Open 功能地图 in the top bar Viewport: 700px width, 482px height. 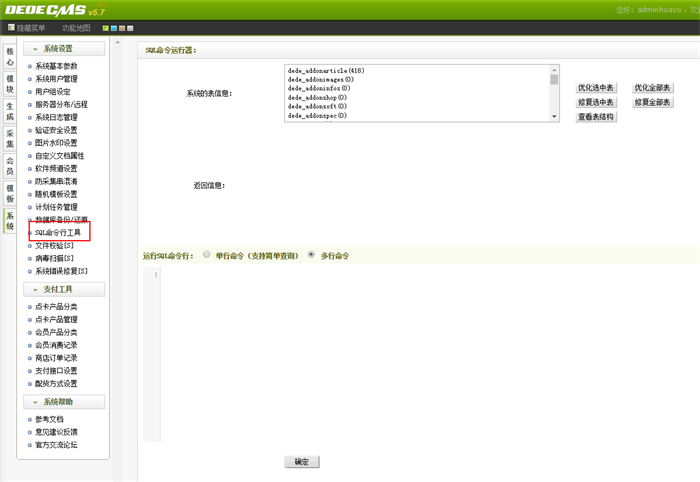76,28
